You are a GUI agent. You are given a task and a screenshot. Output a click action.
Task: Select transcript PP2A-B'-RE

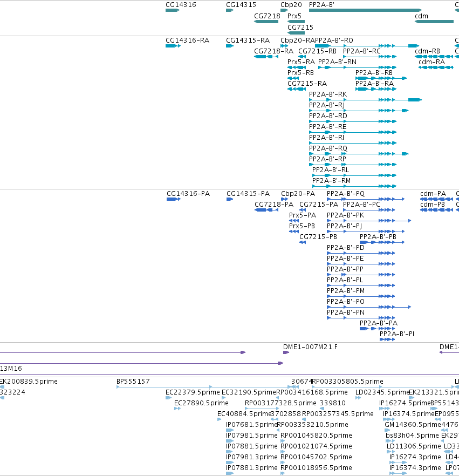[353, 132]
